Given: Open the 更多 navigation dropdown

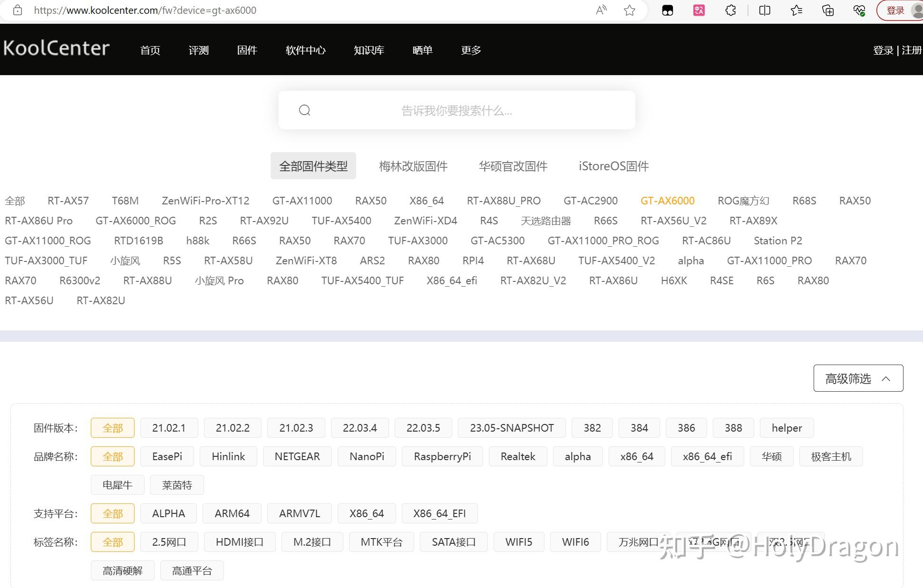Looking at the screenshot, I should tap(470, 50).
